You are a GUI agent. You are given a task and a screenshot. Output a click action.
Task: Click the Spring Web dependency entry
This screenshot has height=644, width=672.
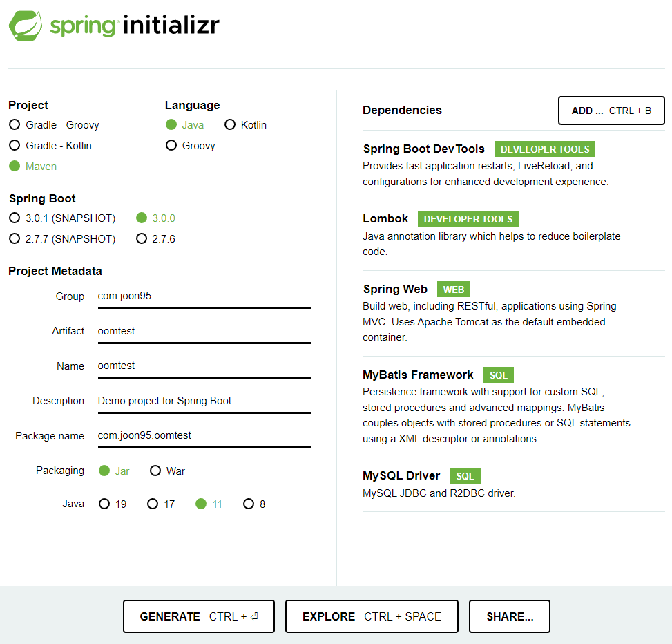click(x=513, y=313)
